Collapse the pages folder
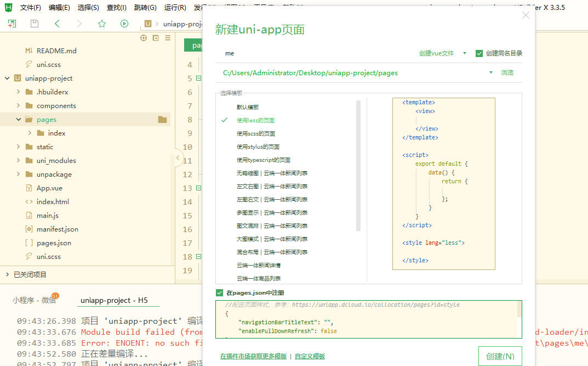The height and width of the screenshot is (366, 588). (x=19, y=120)
